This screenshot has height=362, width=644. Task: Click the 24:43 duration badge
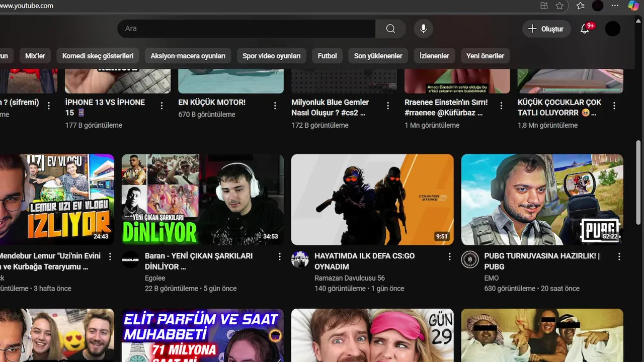click(101, 236)
